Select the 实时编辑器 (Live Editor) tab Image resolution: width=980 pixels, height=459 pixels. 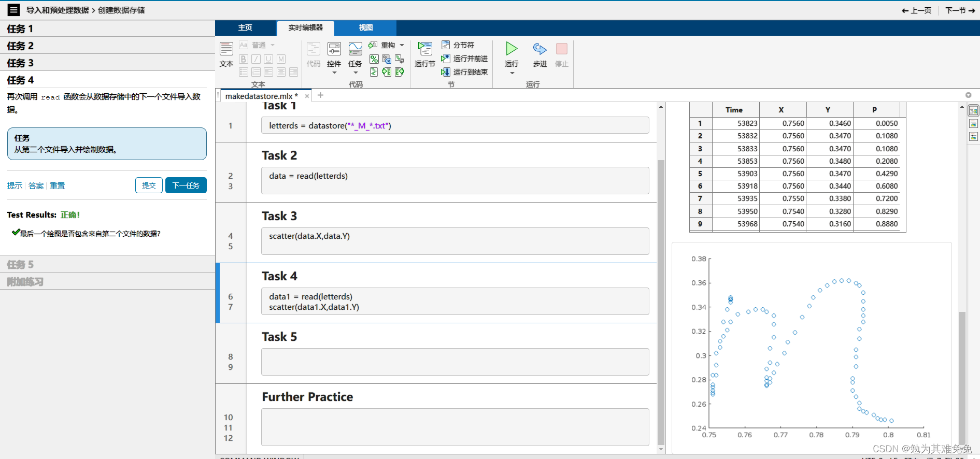coord(305,28)
